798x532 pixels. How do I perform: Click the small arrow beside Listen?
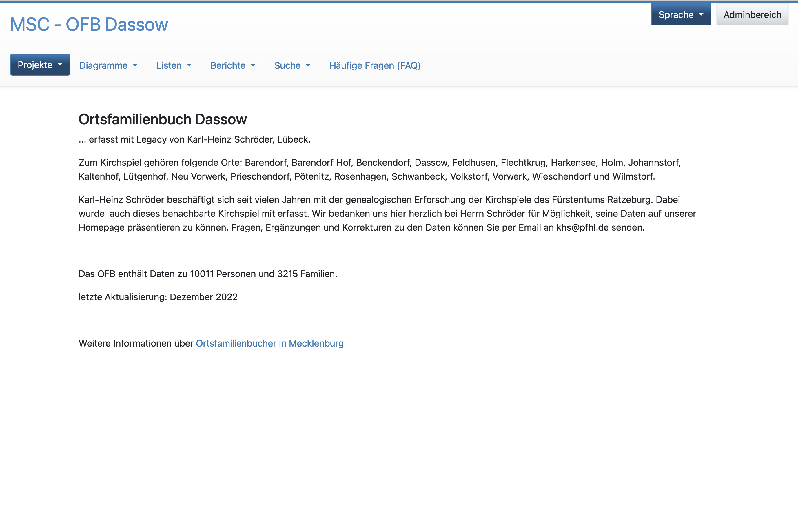(x=189, y=65)
